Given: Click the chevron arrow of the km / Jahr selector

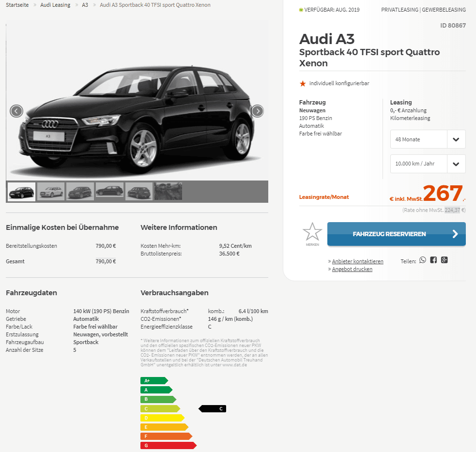Looking at the screenshot, I should (456, 164).
